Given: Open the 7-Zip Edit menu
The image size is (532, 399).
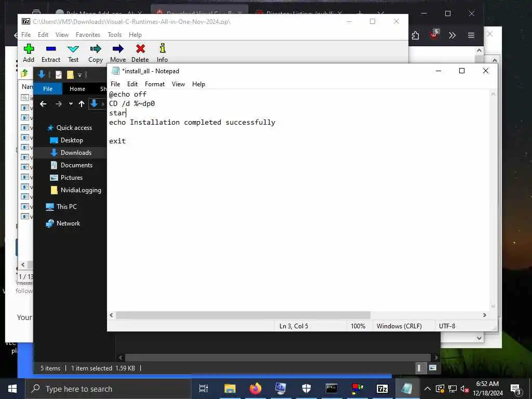Looking at the screenshot, I should (43, 35).
